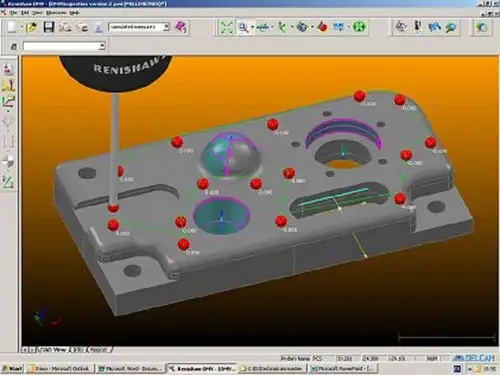Click the sphere icon in left sidebar
500x375 pixels.
click(8, 162)
